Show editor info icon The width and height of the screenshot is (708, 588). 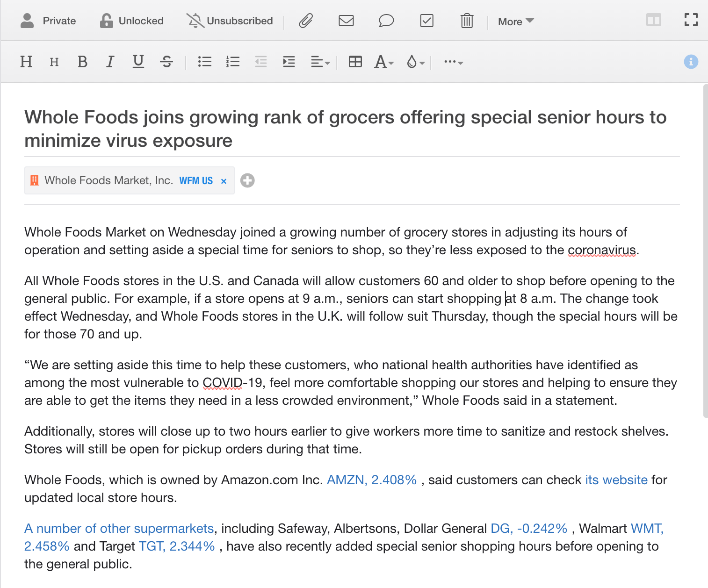pyautogui.click(x=691, y=62)
